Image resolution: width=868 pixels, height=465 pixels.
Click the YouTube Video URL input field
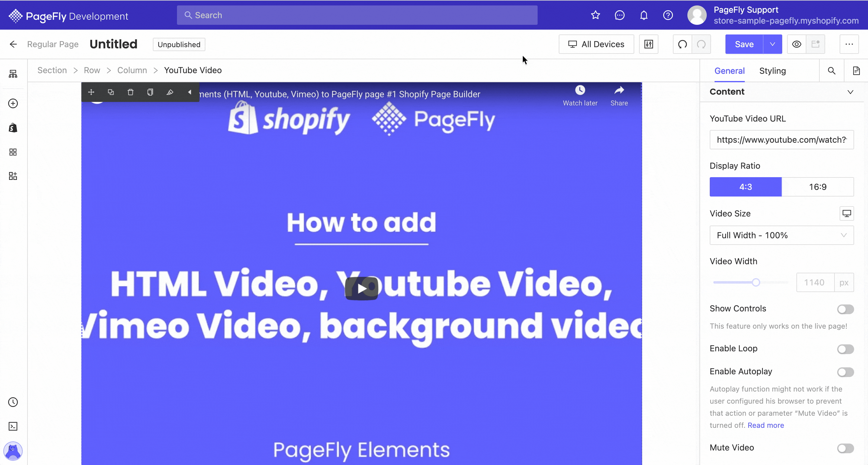coord(782,140)
